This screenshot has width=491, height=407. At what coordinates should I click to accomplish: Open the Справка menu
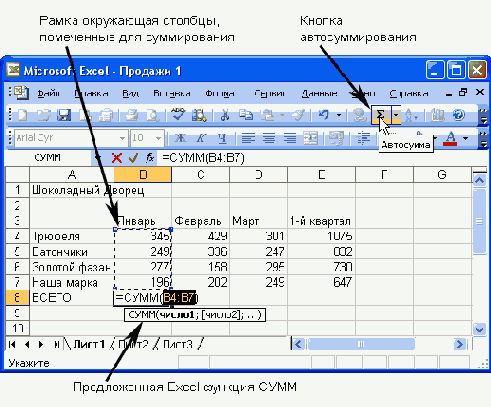[409, 94]
